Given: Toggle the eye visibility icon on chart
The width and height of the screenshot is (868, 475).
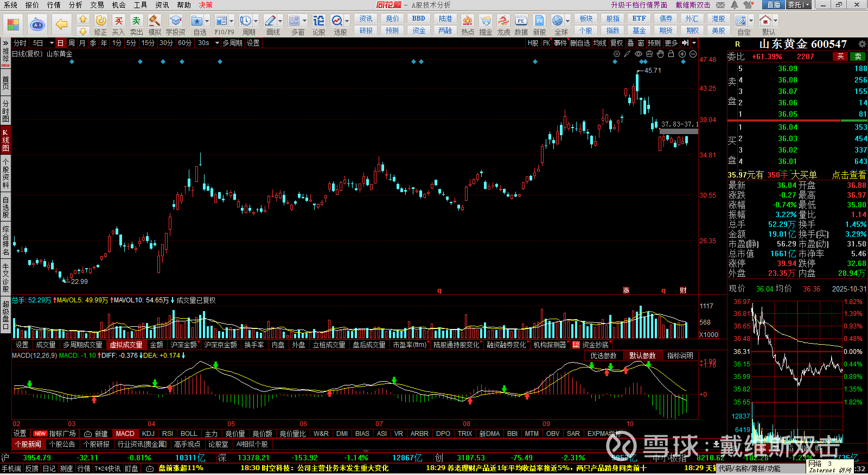Looking at the screenshot, I should tap(639, 54).
